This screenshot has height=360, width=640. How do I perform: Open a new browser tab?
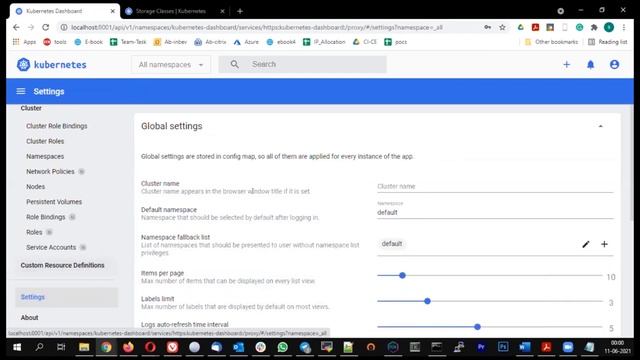click(240, 11)
